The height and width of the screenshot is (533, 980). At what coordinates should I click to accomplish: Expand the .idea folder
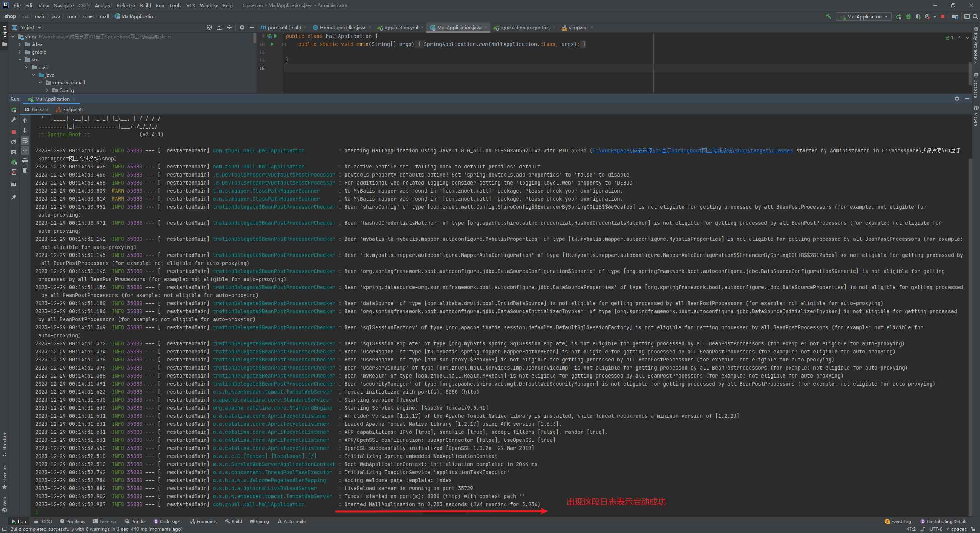(x=20, y=44)
